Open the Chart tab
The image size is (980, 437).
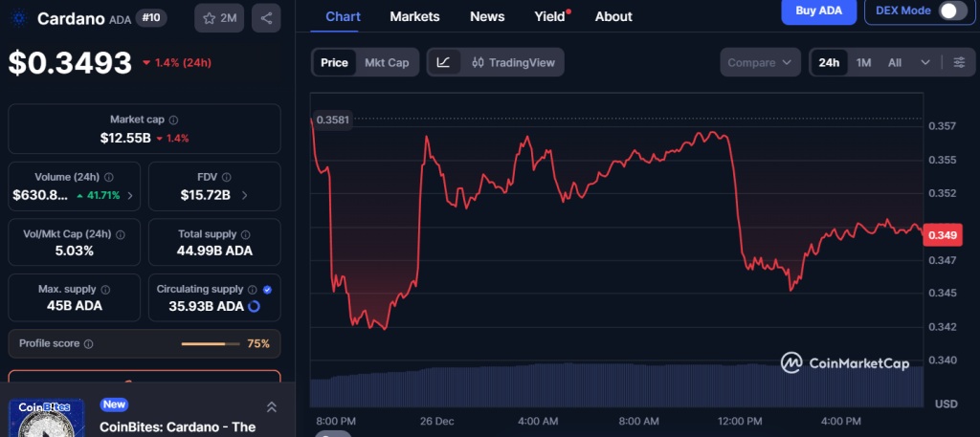(344, 17)
